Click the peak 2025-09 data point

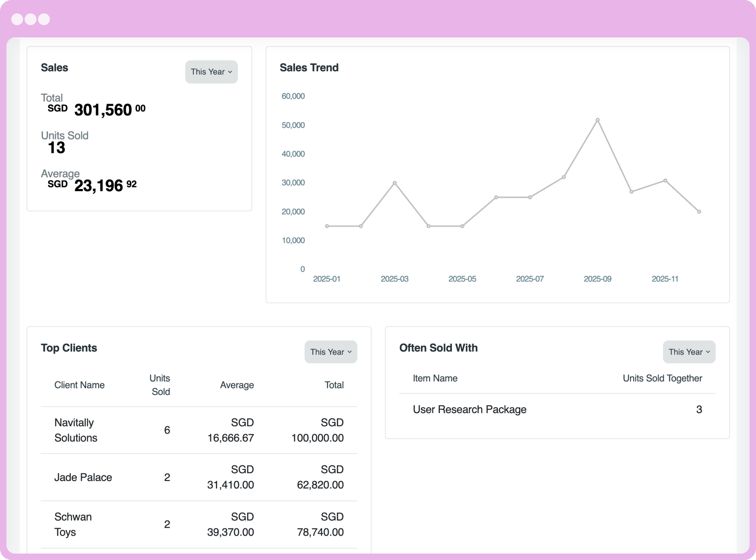coord(597,120)
